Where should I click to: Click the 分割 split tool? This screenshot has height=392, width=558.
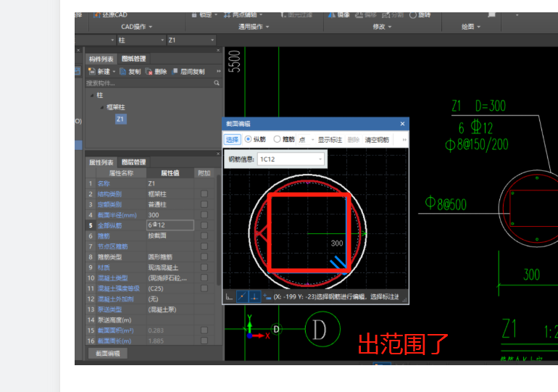(x=393, y=15)
